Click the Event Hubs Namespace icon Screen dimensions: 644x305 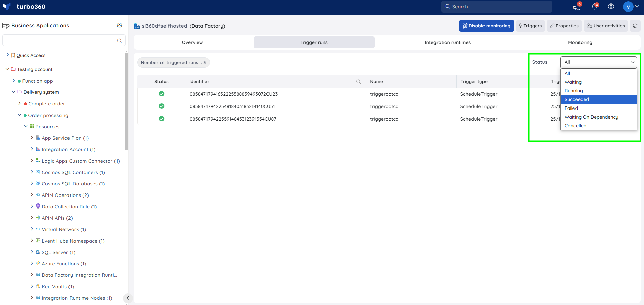coord(38,241)
